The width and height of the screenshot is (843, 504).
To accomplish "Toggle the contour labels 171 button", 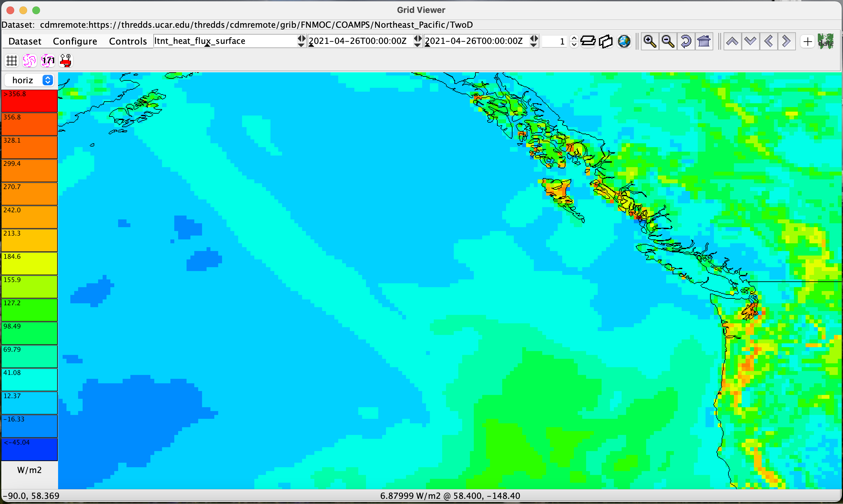I will [x=47, y=61].
